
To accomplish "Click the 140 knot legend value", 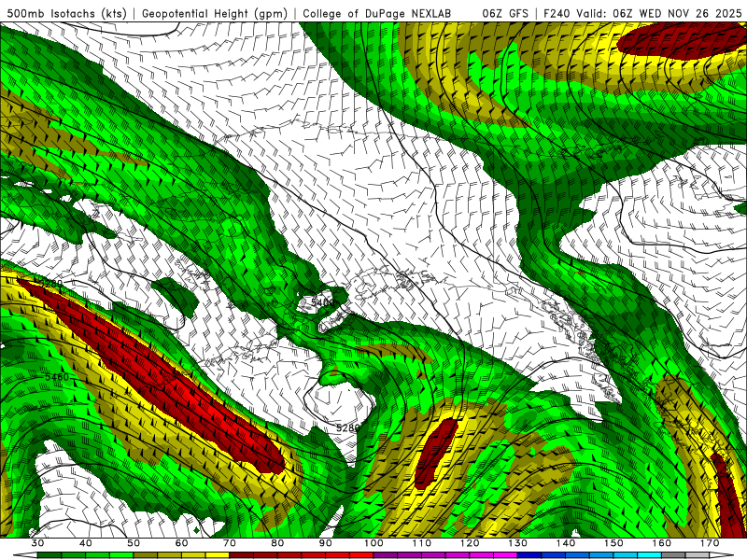I will click(x=566, y=543).
